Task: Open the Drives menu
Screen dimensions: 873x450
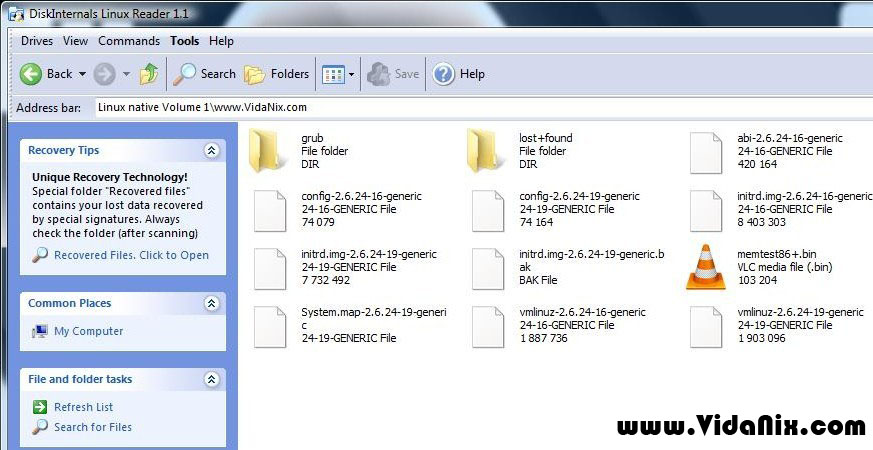Action: tap(37, 41)
